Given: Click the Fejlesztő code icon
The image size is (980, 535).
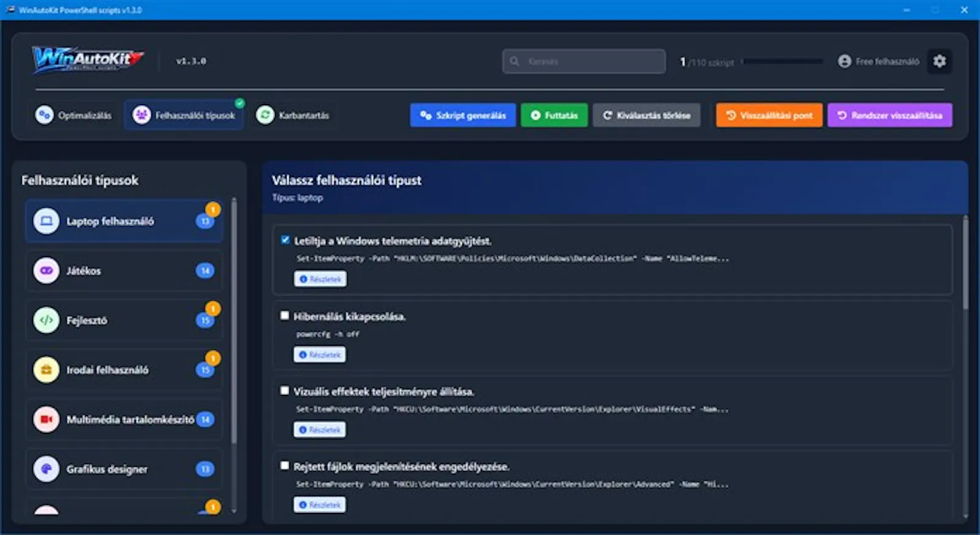Looking at the screenshot, I should tap(47, 320).
